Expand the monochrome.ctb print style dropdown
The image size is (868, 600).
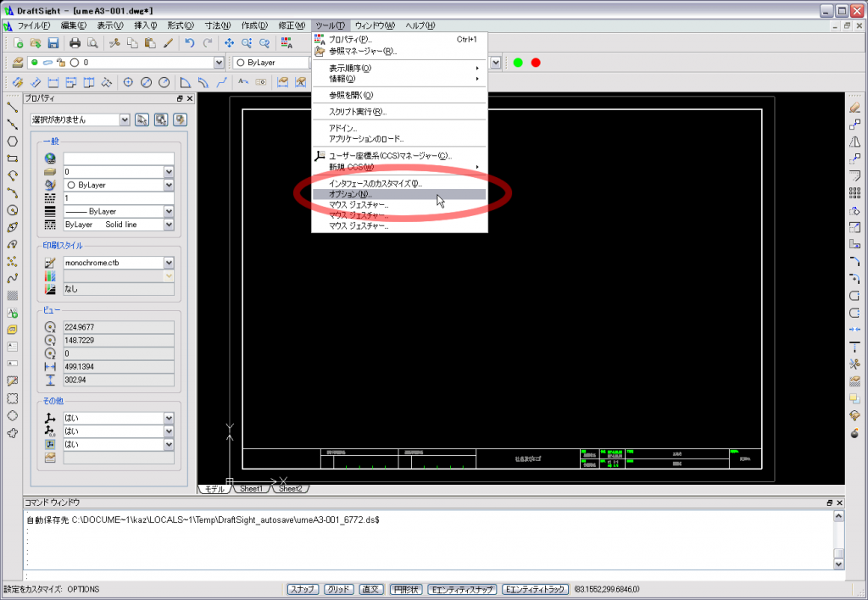(x=169, y=263)
